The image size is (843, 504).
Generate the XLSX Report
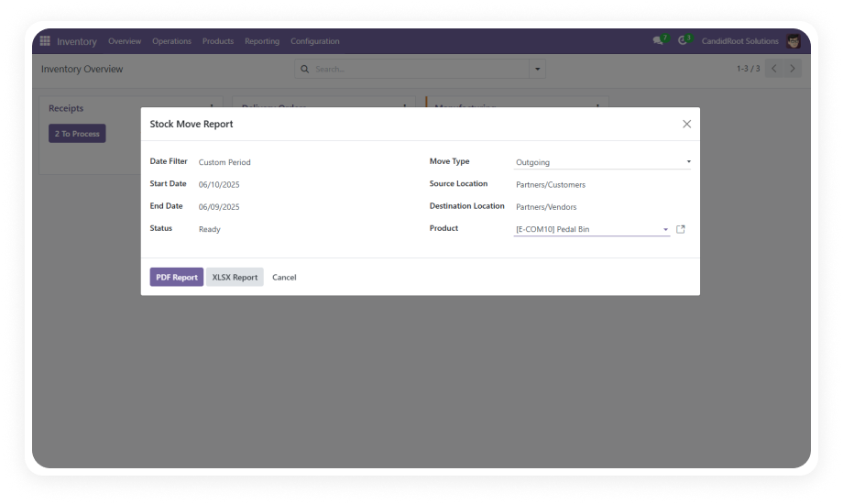pyautogui.click(x=235, y=277)
